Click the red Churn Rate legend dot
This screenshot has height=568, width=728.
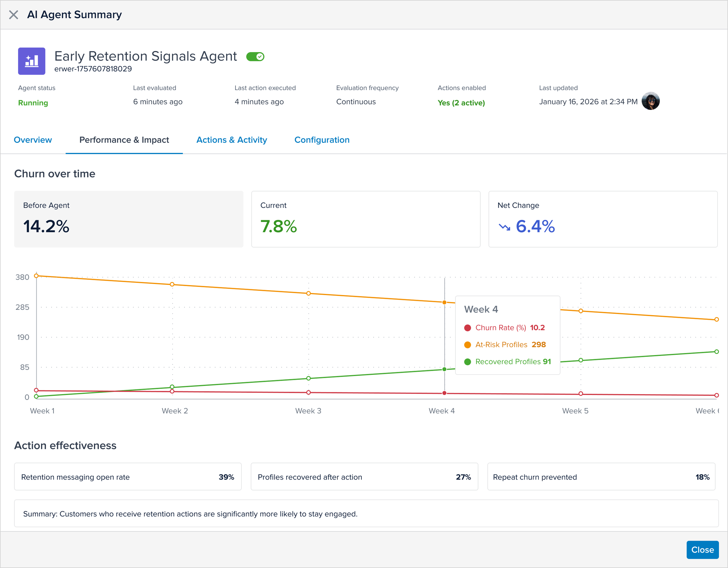tap(467, 328)
